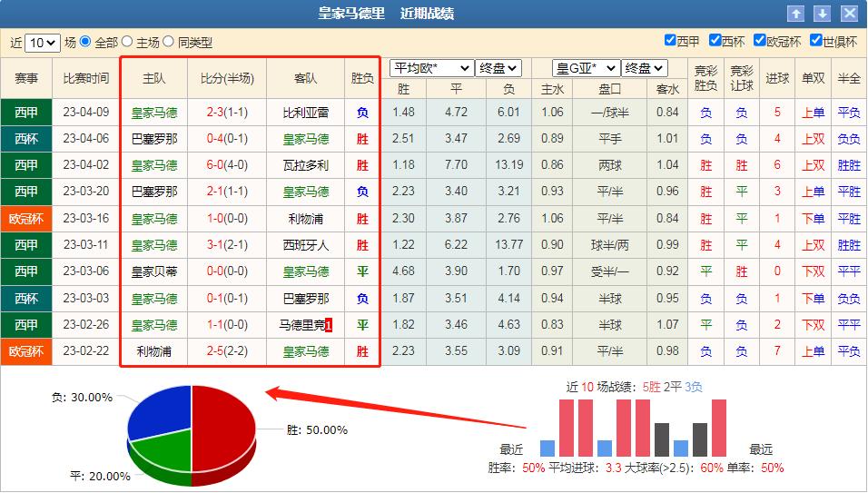
Task: Select the 同类型 radio button
Action: point(168,42)
